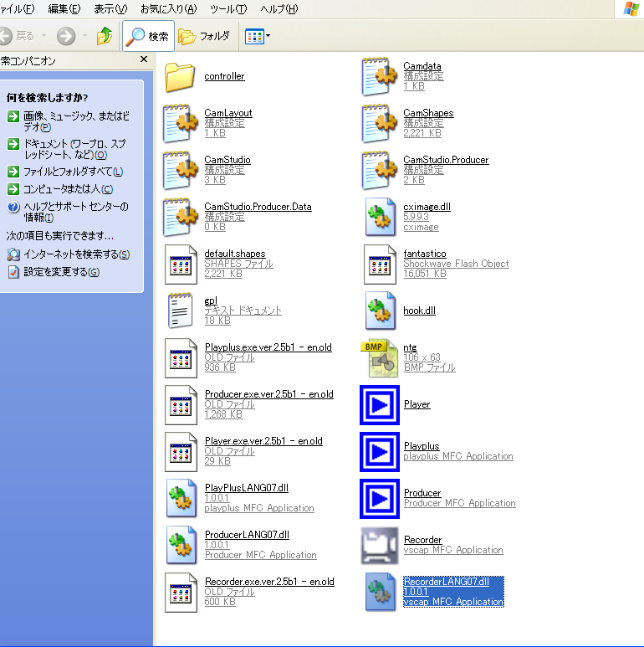Select the default.shapes file icon
The width and height of the screenshot is (644, 647).
(x=181, y=264)
